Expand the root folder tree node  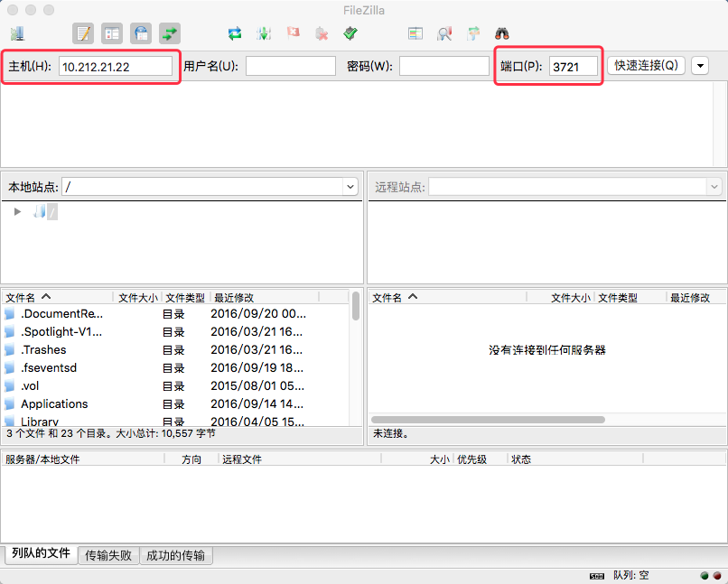point(17,211)
